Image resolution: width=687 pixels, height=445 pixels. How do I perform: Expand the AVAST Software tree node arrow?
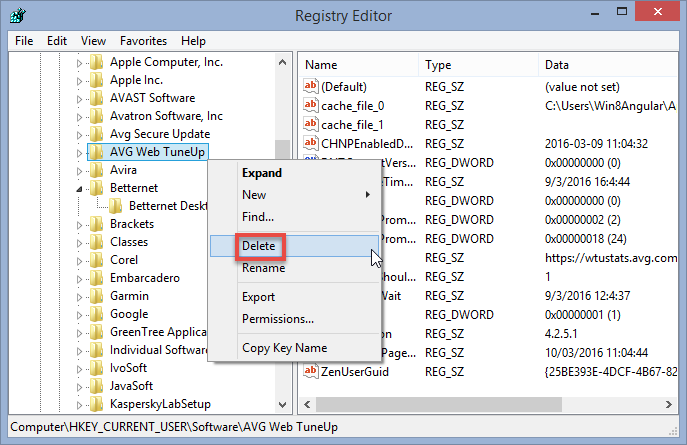[79, 99]
